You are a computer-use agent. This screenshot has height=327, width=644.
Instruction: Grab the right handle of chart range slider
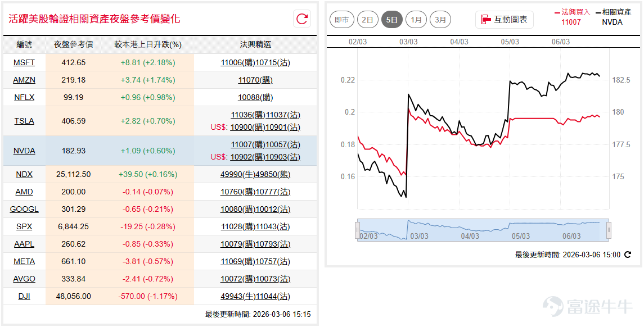coord(609,230)
